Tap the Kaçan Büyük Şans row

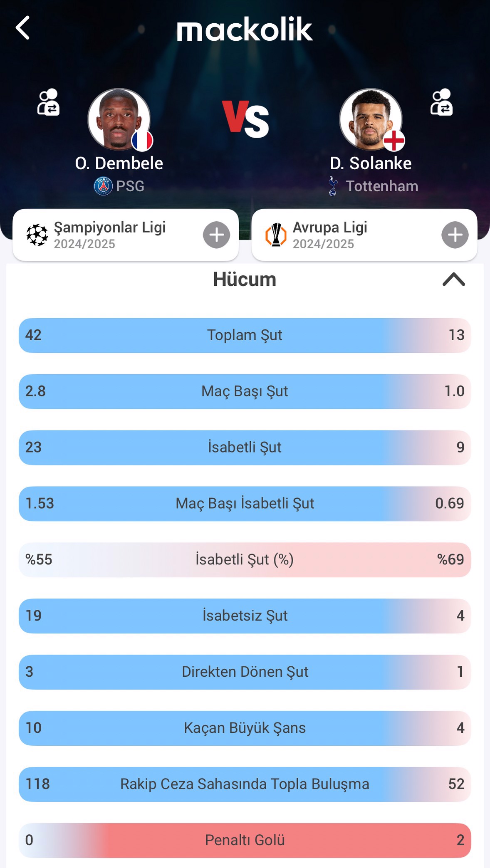coord(245,728)
